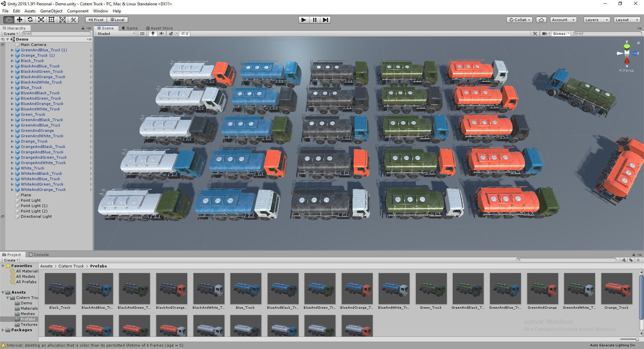Switch to the Console tab

pos(39,255)
